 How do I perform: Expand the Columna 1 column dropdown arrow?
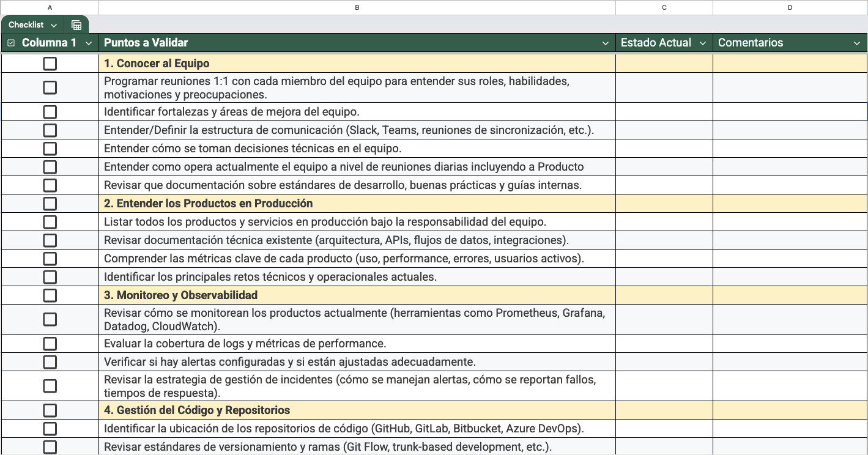click(89, 43)
